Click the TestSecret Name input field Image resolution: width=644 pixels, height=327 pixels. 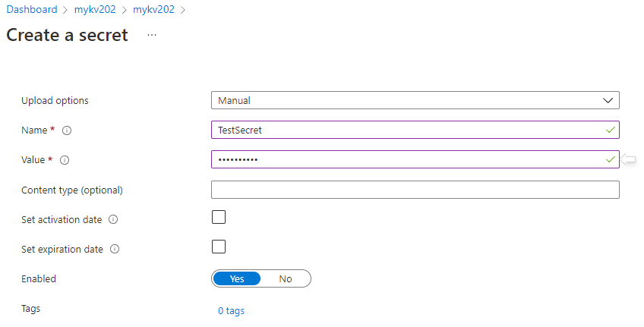pos(415,130)
